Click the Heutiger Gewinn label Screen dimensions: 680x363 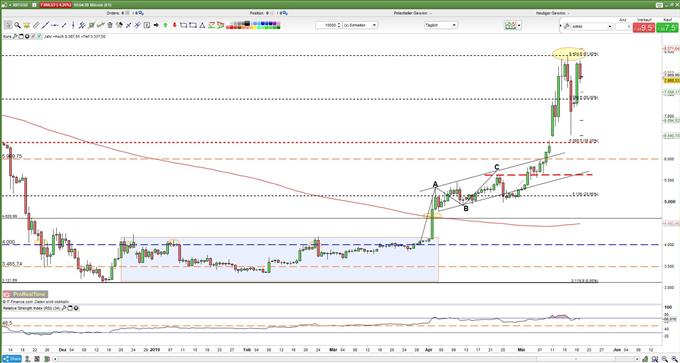pos(552,13)
